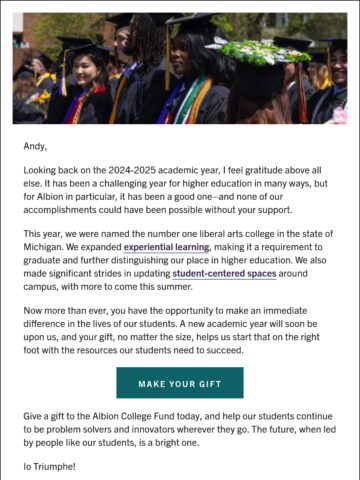Click the "Io Triumphe!" closing text
Viewport: 360px width, 480px height.
pyautogui.click(x=49, y=466)
